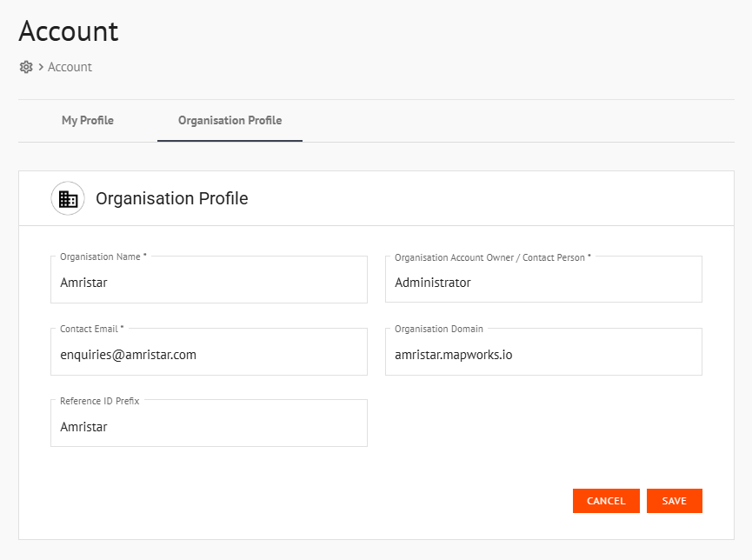Click the Organisation Profile building icon
The width and height of the screenshot is (752, 560).
pos(68,197)
